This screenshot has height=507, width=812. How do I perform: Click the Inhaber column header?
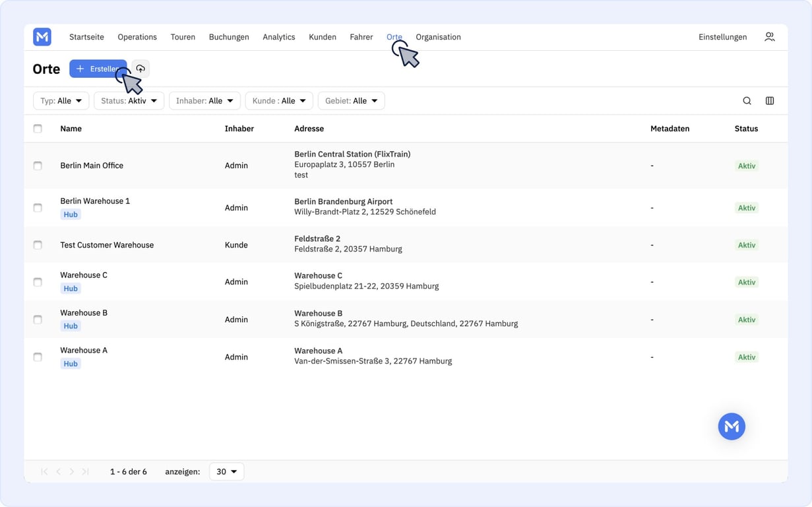coord(239,129)
